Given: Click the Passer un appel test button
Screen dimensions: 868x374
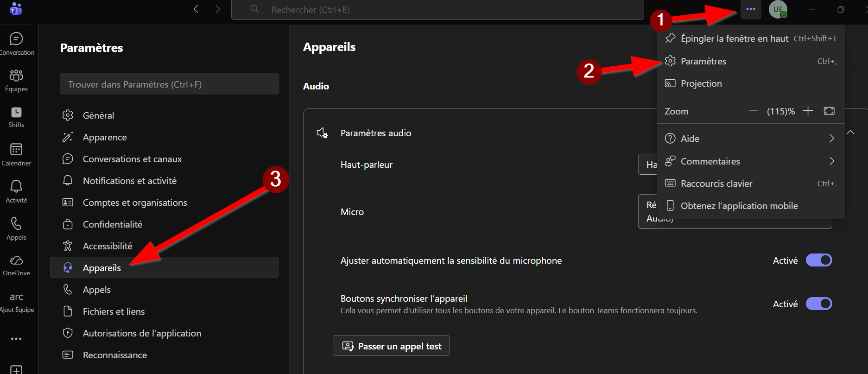Looking at the screenshot, I should coord(391,346).
